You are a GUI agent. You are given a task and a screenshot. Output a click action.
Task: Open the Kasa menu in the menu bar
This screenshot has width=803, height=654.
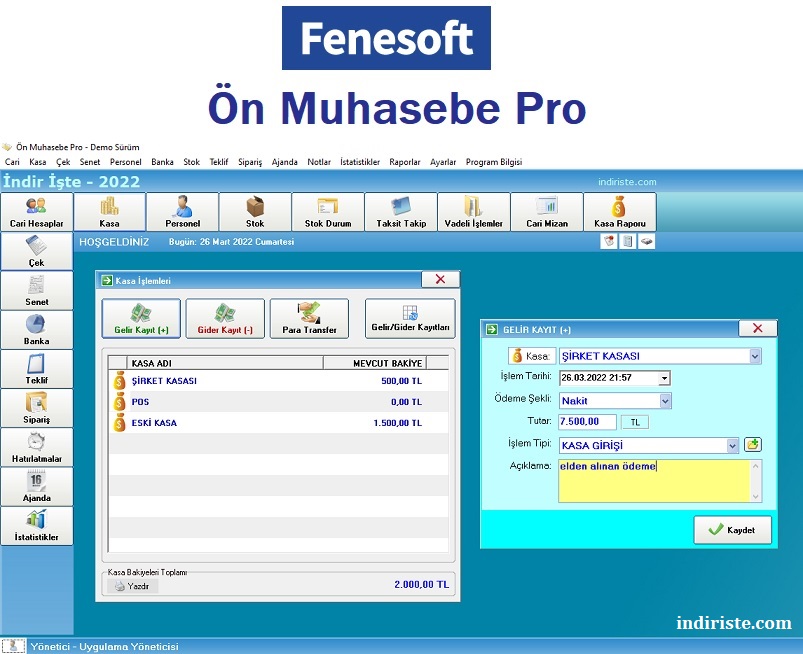[37, 162]
